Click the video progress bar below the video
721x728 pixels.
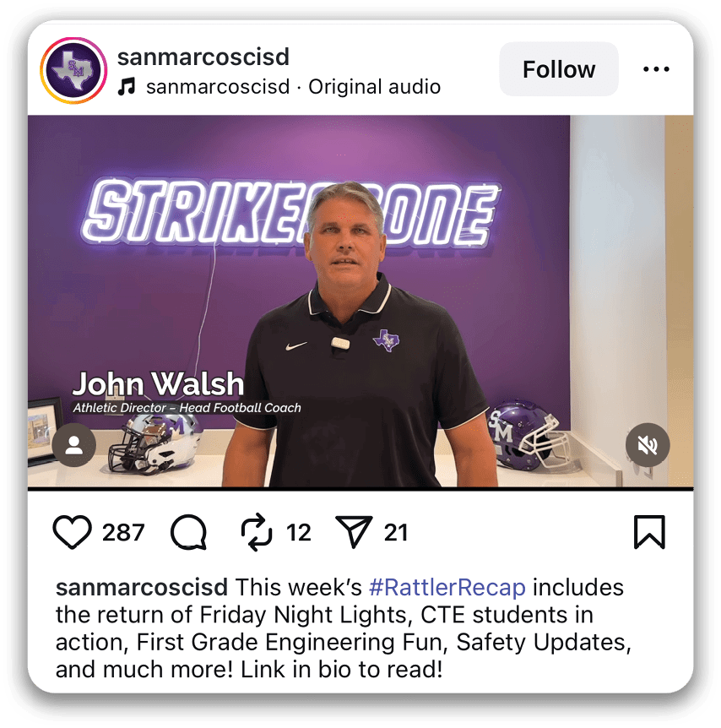point(360,488)
